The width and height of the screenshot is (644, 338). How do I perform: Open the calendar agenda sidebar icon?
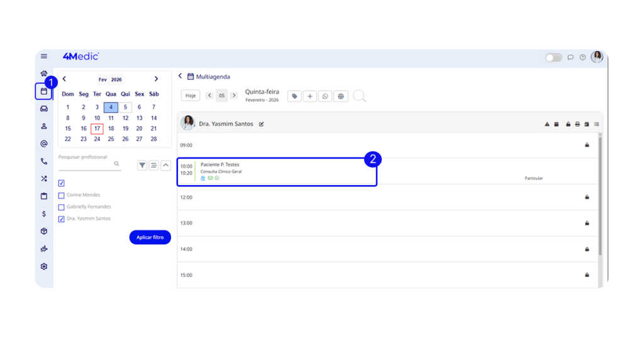click(x=43, y=91)
